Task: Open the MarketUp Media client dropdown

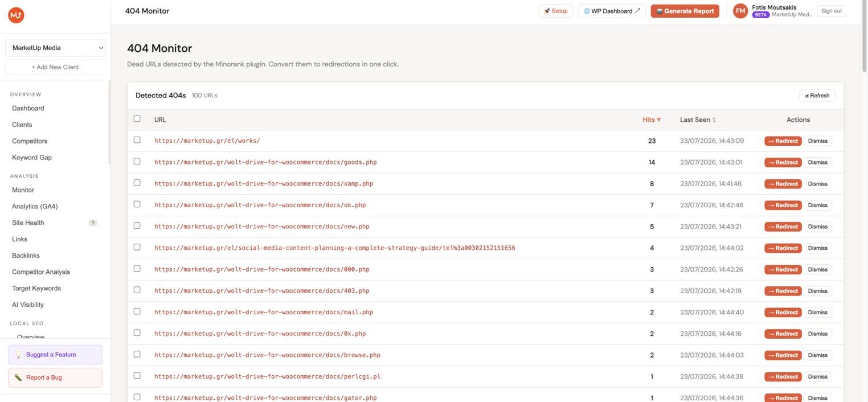Action: click(55, 48)
